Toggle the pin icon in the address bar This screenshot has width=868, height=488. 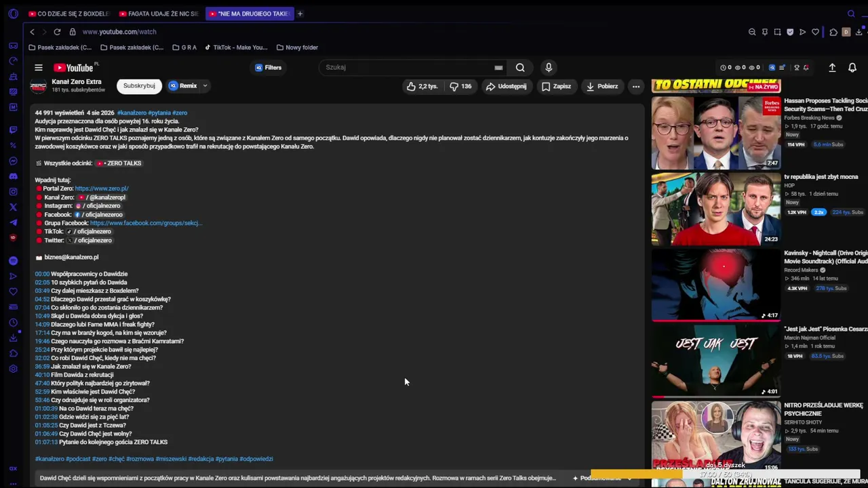pos(765,32)
